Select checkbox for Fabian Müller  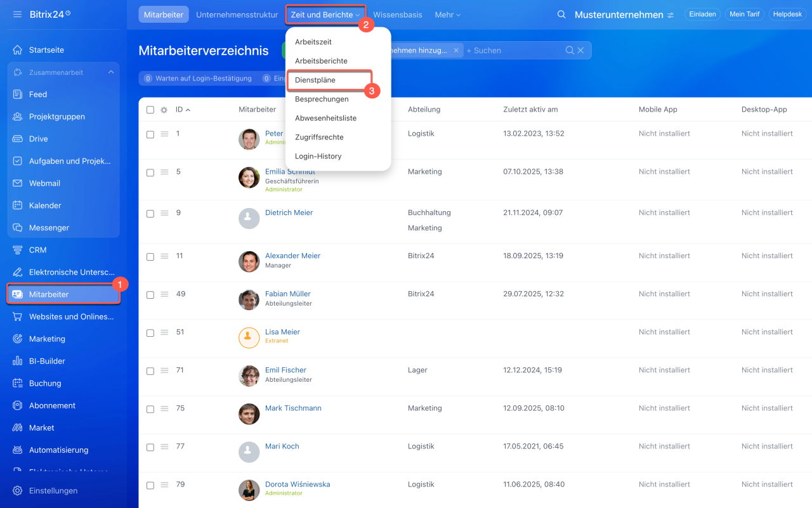pyautogui.click(x=150, y=295)
